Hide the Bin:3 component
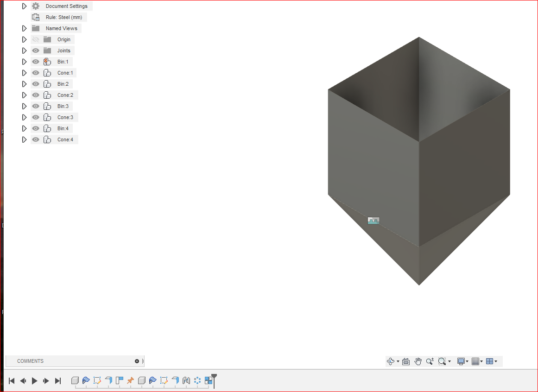Screen dimensions: 538x392 pyautogui.click(x=36, y=106)
